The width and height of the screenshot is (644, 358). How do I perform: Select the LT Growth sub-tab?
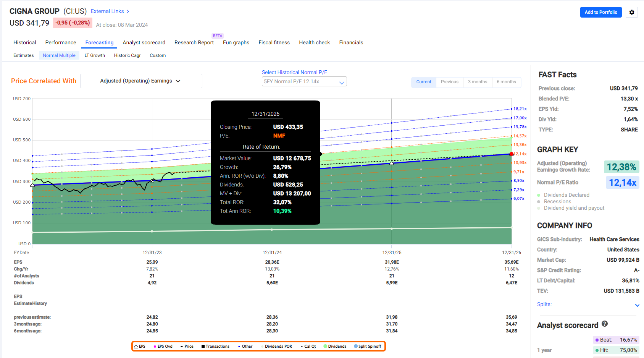[95, 55]
